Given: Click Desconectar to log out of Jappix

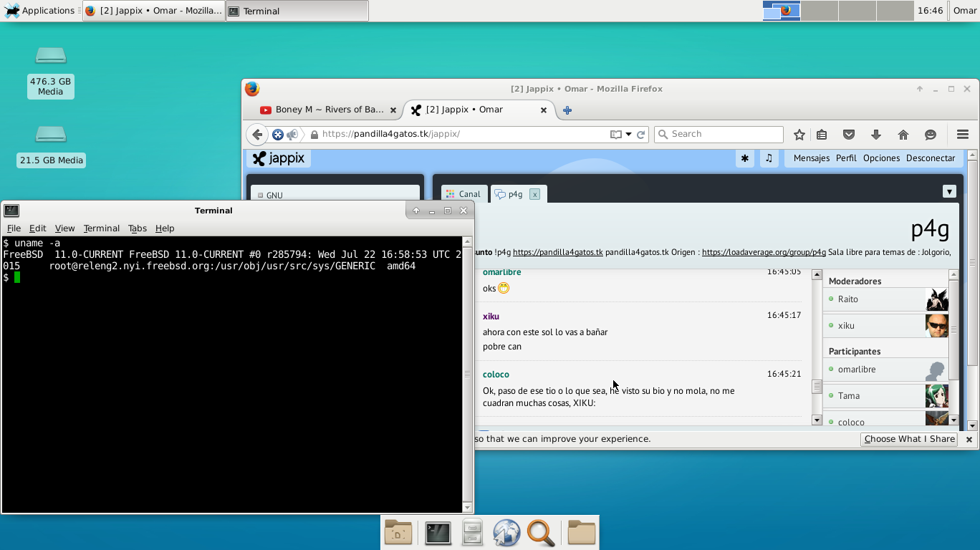Looking at the screenshot, I should pos(931,158).
